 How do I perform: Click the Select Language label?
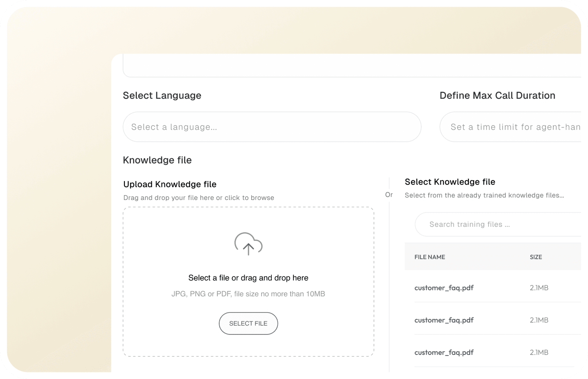(x=162, y=95)
